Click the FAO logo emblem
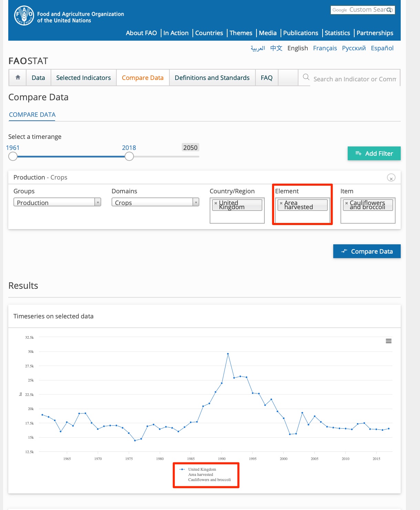This screenshot has height=510, width=420. 24,16
